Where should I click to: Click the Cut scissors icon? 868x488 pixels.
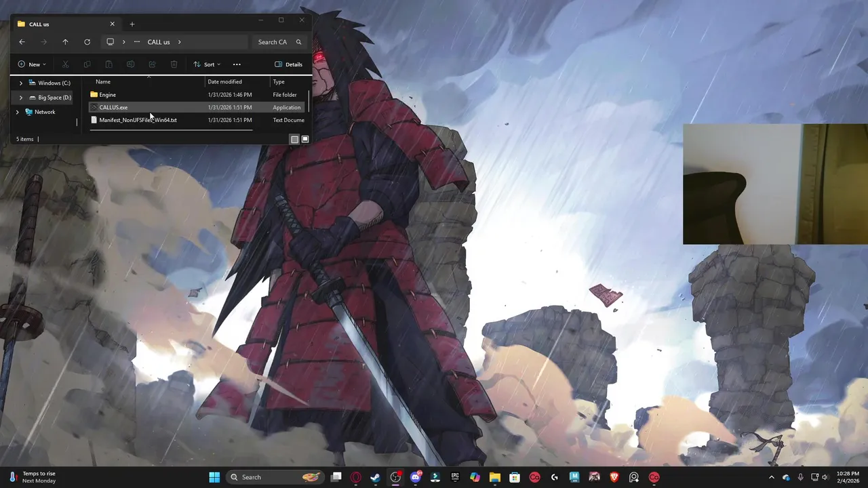pyautogui.click(x=65, y=64)
